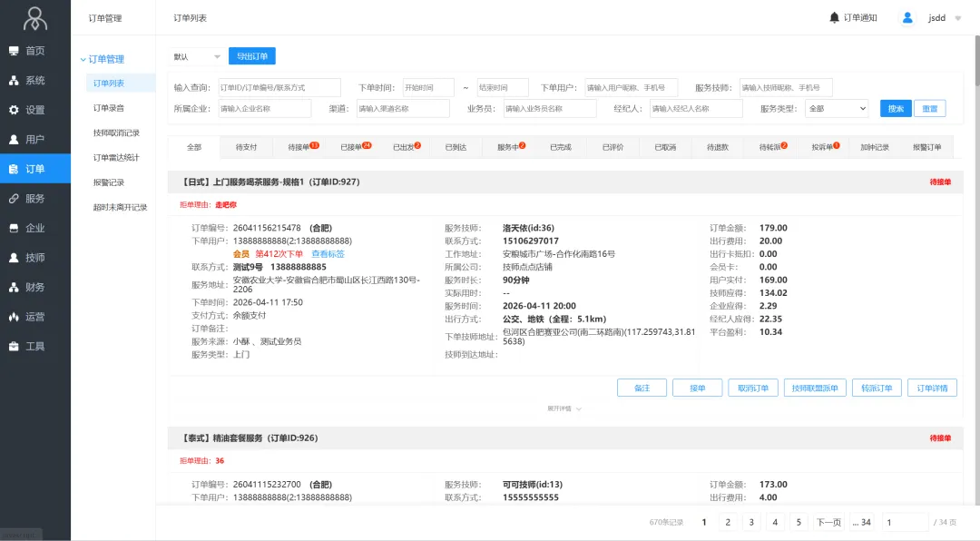Collapse the order management tree group
This screenshot has height=541, width=980.
coord(83,59)
